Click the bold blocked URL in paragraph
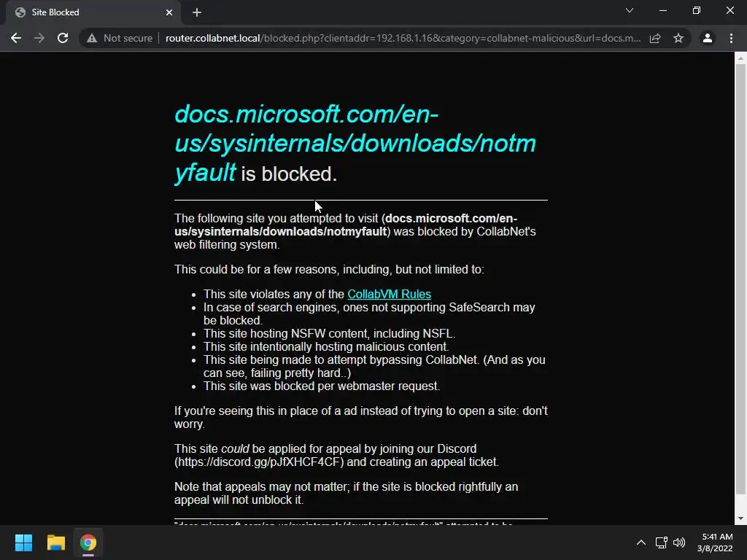 [346, 225]
